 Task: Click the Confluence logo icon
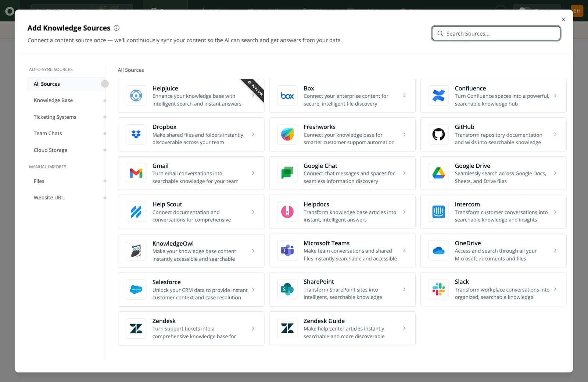438,96
